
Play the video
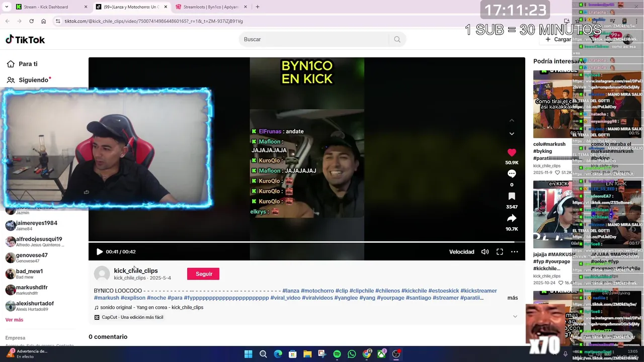click(x=99, y=252)
